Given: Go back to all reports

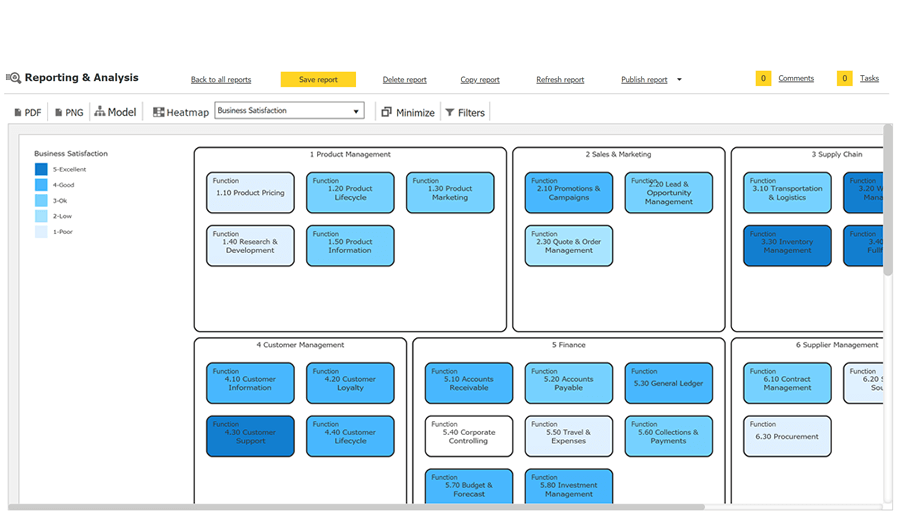Looking at the screenshot, I should tap(221, 80).
